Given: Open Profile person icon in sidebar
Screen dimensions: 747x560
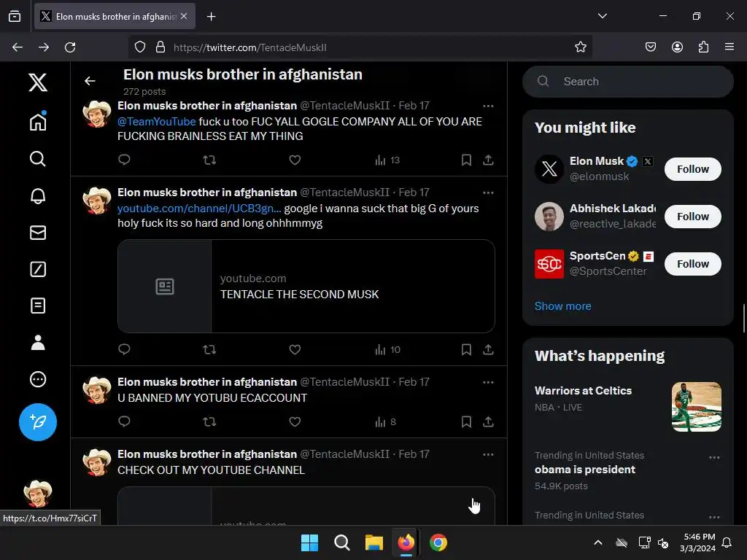Looking at the screenshot, I should point(38,343).
